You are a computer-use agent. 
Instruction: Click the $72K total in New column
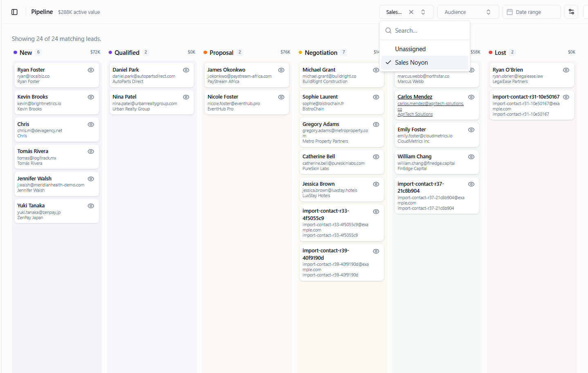tap(95, 52)
